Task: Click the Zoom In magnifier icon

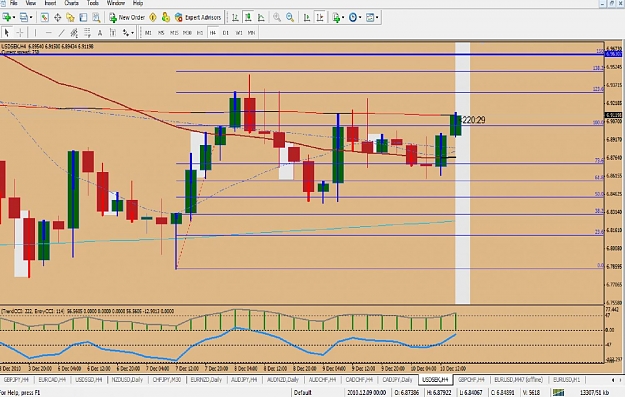Action: (277, 17)
